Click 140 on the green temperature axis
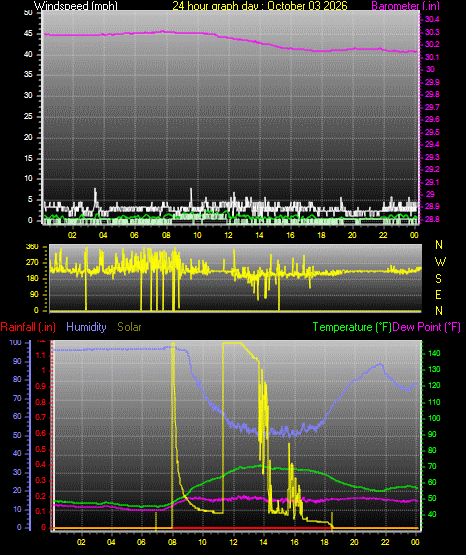This screenshot has width=466, height=555. 434,353
